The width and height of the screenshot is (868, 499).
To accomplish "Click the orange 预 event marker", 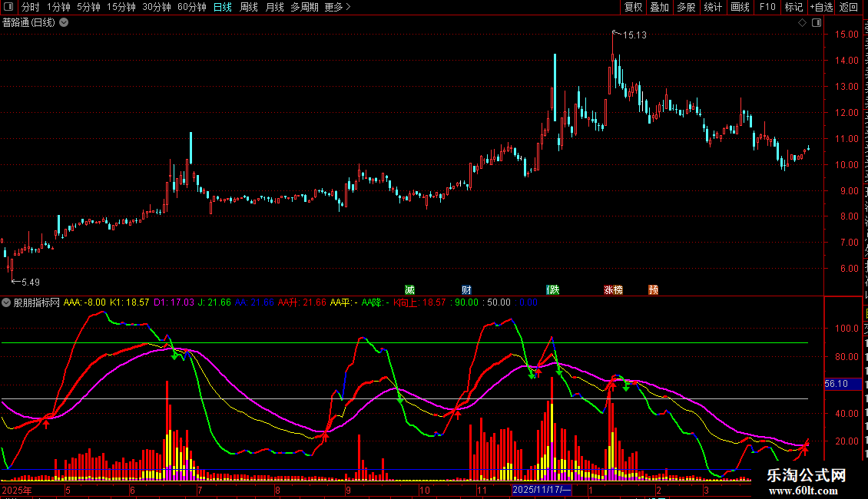I will [x=653, y=290].
